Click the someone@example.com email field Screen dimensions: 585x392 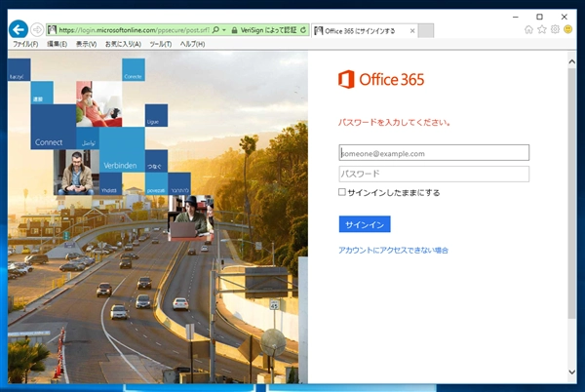pos(434,153)
